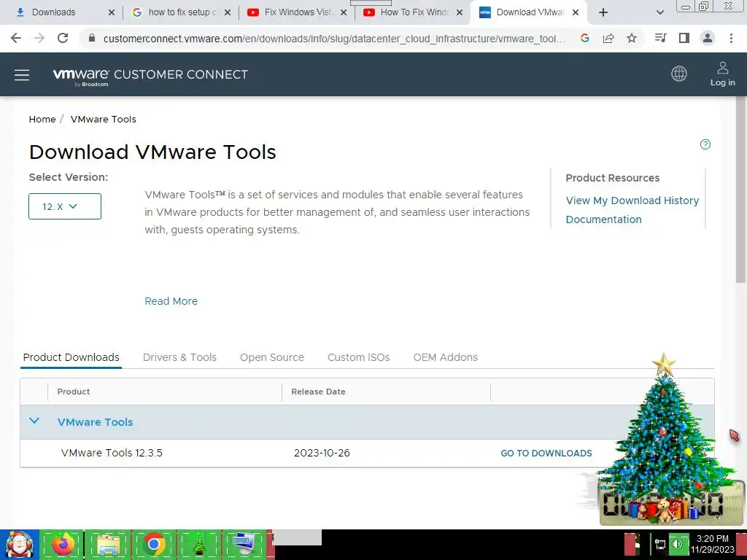The width and height of the screenshot is (747, 560).
Task: Select the OEM Addons tab
Action: [446, 357]
